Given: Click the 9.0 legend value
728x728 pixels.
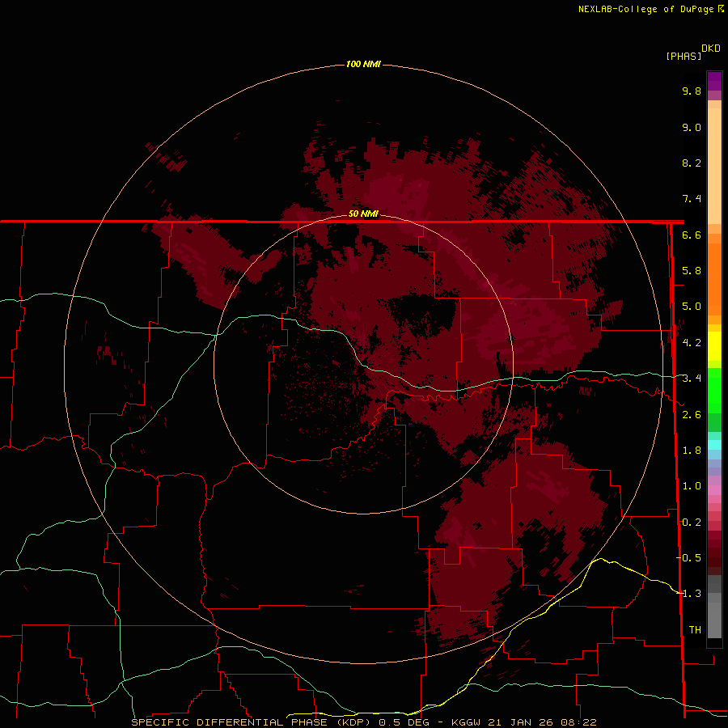Looking at the screenshot, I should (692, 127).
